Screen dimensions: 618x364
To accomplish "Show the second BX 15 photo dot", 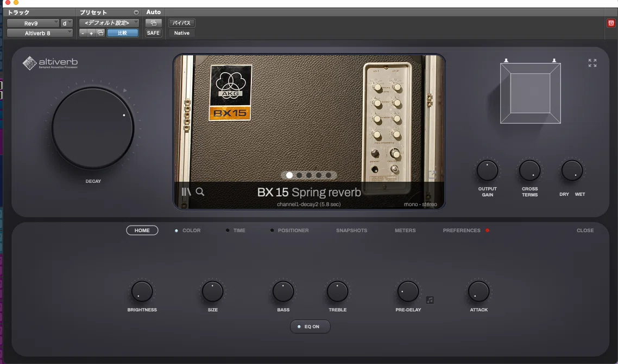I will (x=299, y=175).
